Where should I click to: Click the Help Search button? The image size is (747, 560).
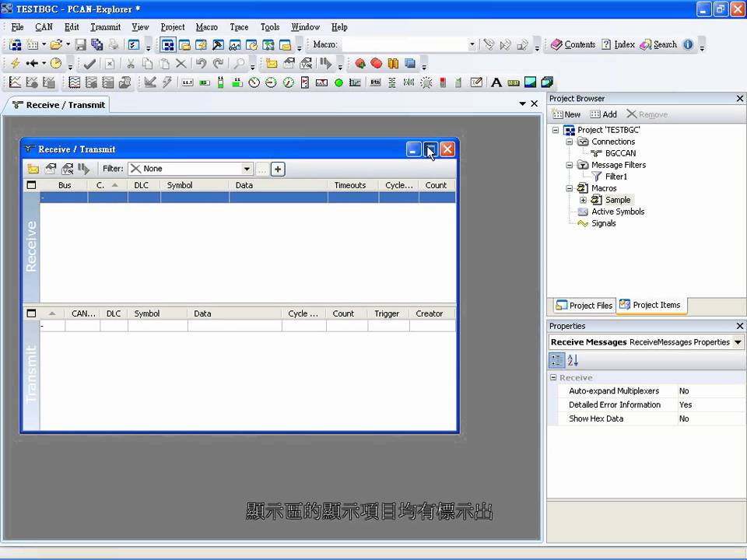tap(658, 45)
